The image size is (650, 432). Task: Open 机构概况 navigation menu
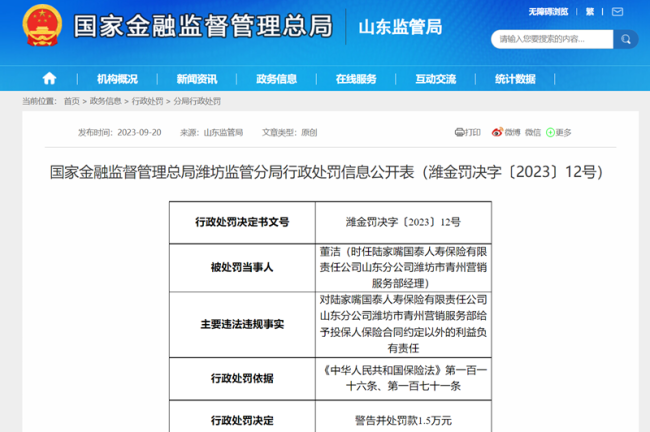(x=117, y=79)
